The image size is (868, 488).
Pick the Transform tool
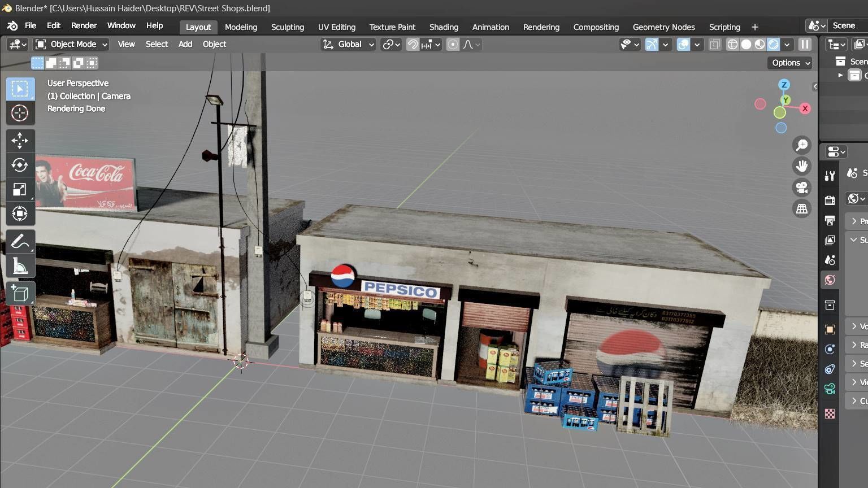click(20, 213)
